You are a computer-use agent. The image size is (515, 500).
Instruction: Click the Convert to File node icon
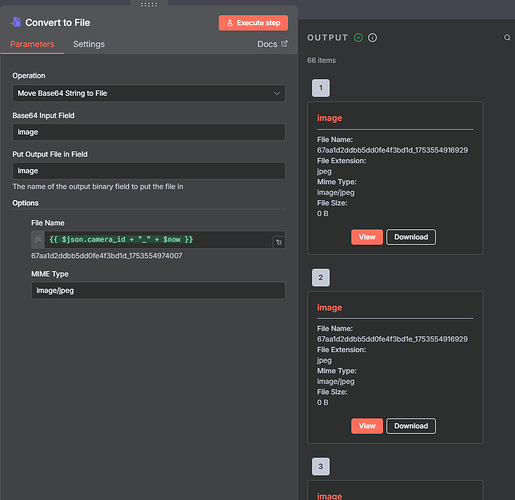(15, 22)
